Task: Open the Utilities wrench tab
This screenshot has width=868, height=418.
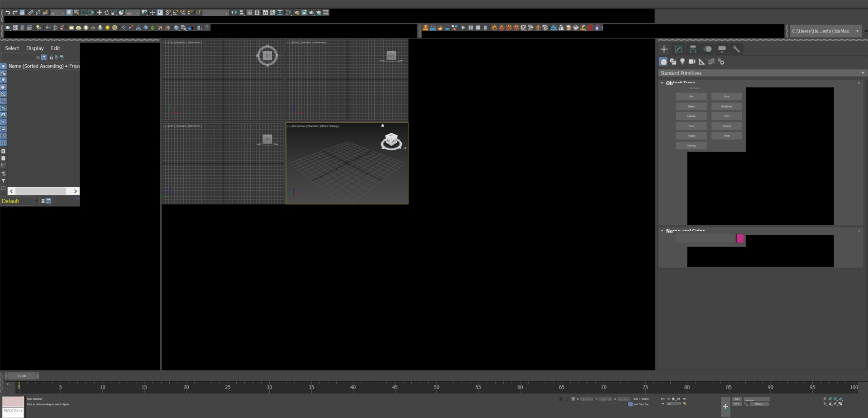Action: [736, 49]
